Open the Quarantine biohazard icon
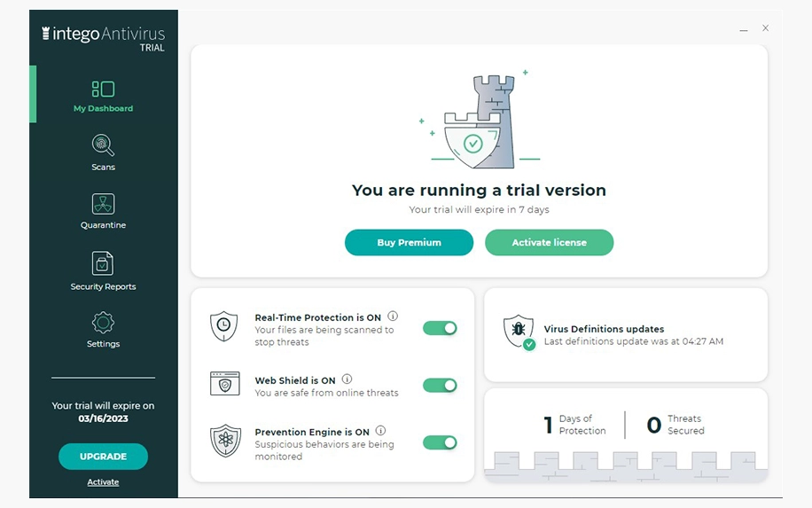The width and height of the screenshot is (812, 508). (x=103, y=204)
